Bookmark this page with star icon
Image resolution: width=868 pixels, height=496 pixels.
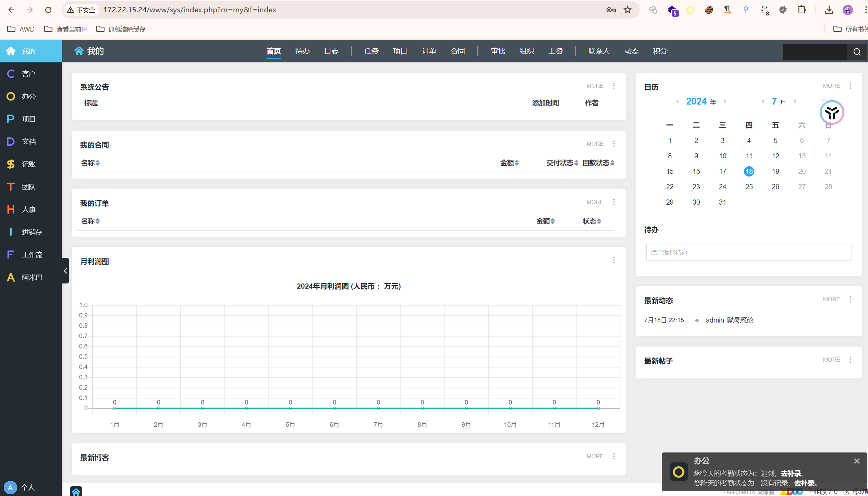click(627, 10)
